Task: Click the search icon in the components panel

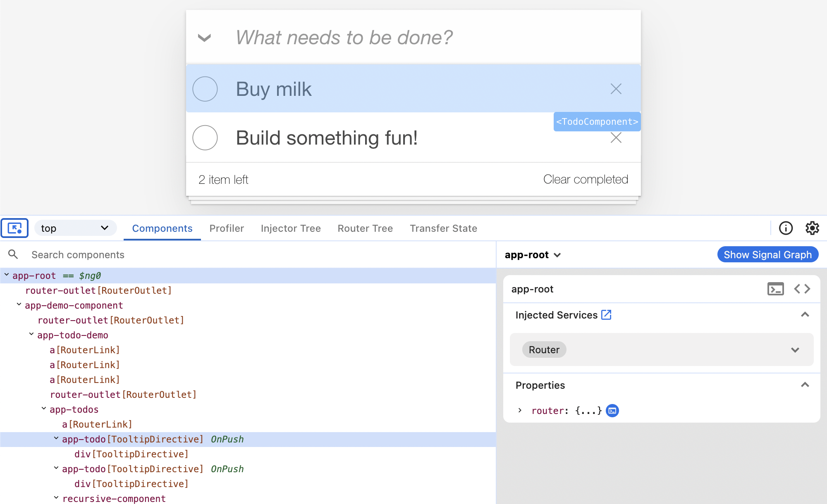Action: point(13,254)
